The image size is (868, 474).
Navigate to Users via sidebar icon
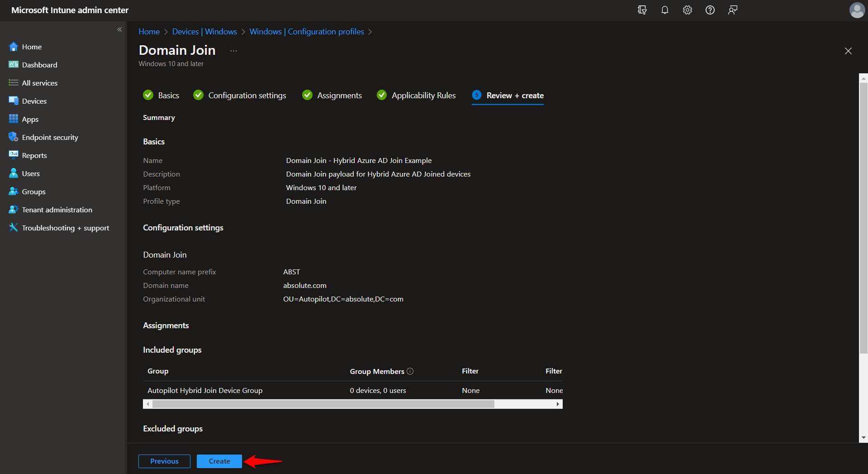pyautogui.click(x=30, y=173)
